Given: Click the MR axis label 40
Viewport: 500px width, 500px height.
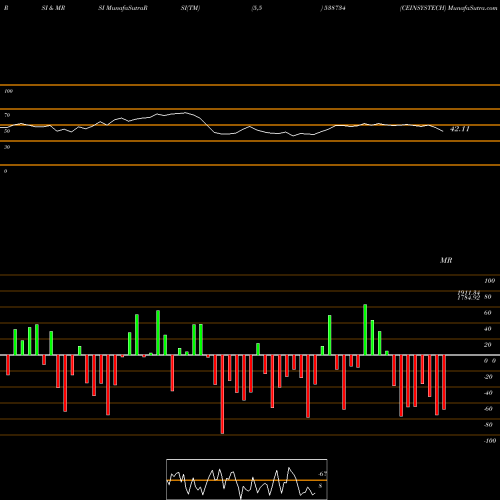Looking at the screenshot, I should coord(488,329).
